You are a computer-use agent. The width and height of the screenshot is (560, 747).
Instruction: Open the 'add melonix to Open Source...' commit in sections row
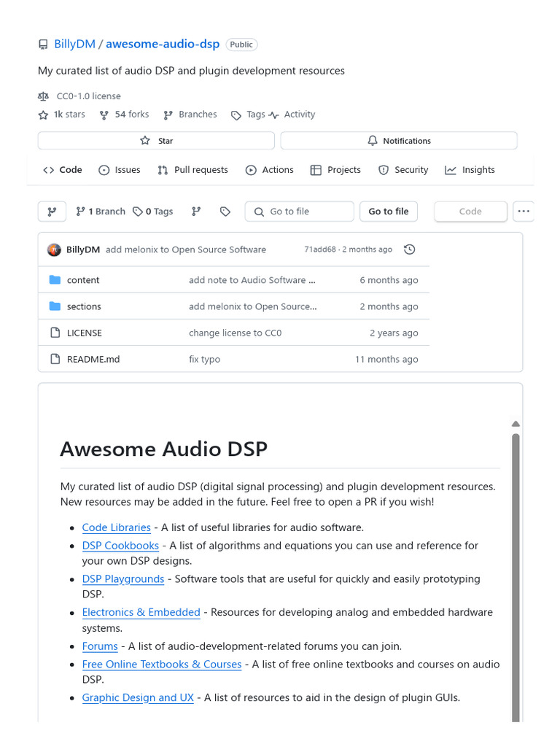253,306
